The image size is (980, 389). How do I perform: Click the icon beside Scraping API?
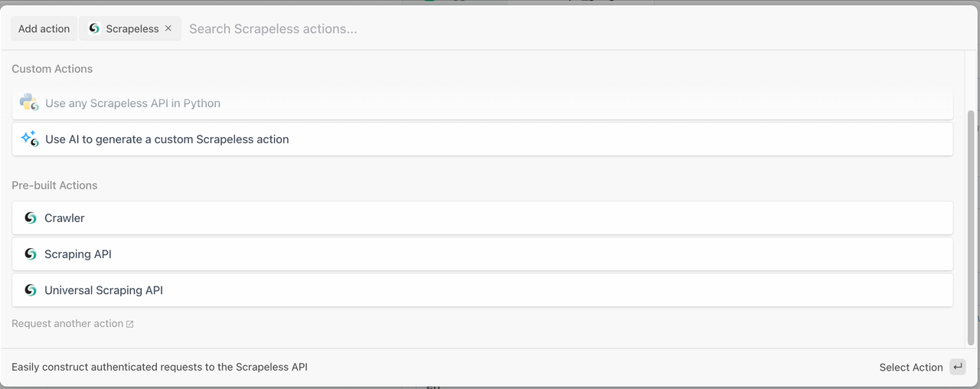(x=31, y=253)
